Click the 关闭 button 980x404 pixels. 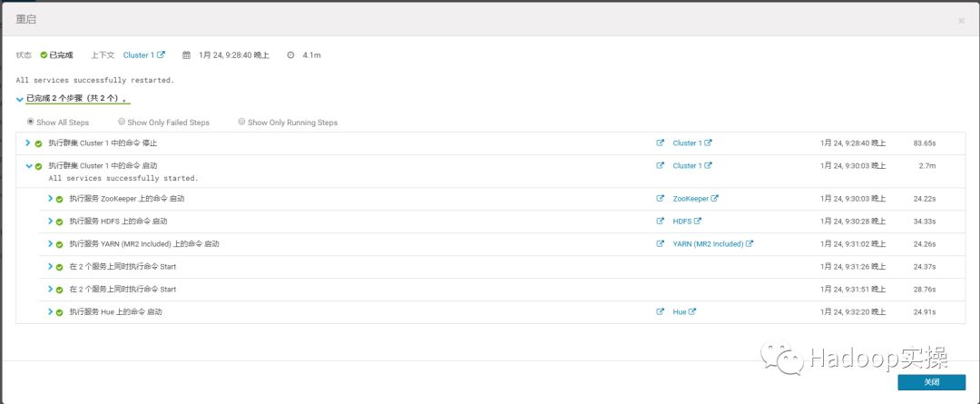coord(931,382)
